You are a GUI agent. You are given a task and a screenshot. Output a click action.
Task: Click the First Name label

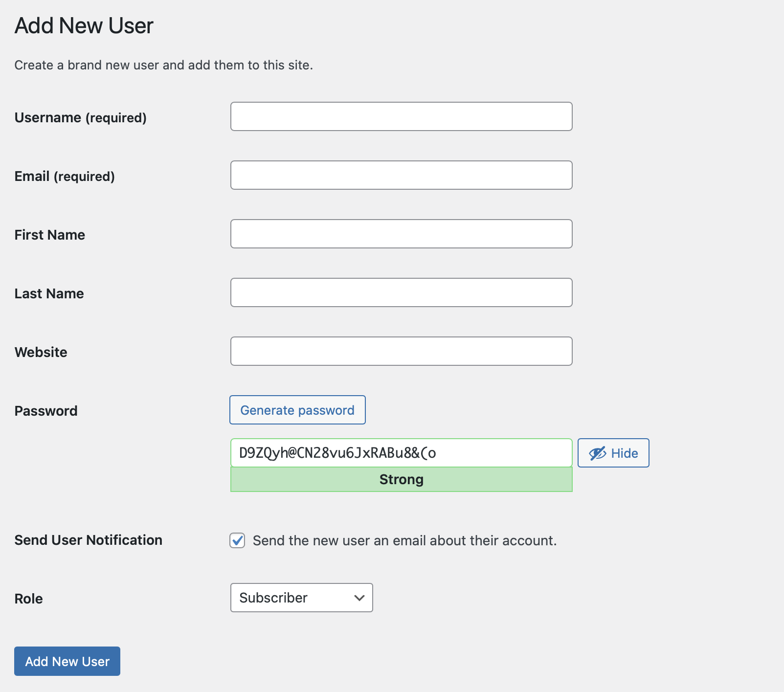[x=50, y=235]
